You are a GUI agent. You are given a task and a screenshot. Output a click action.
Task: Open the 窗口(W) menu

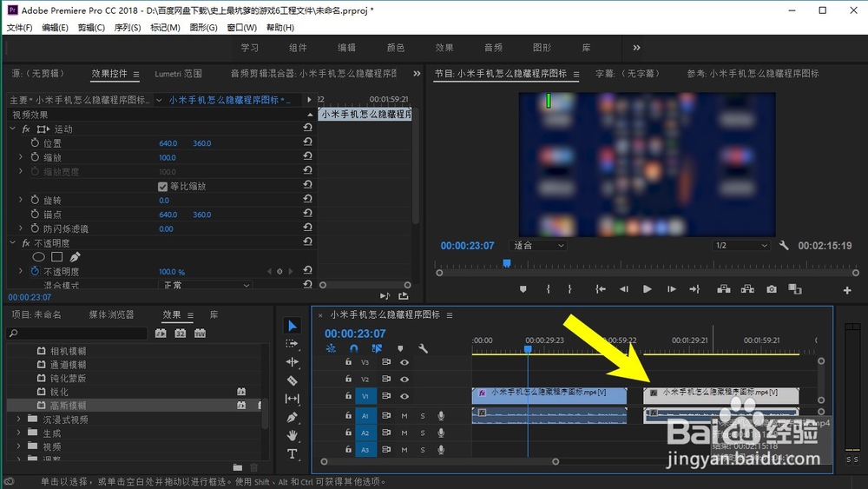pyautogui.click(x=242, y=27)
